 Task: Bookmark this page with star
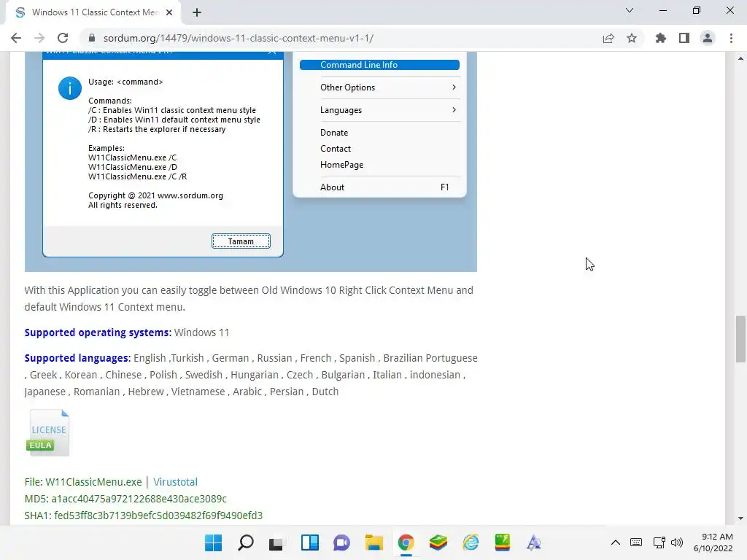click(x=632, y=38)
